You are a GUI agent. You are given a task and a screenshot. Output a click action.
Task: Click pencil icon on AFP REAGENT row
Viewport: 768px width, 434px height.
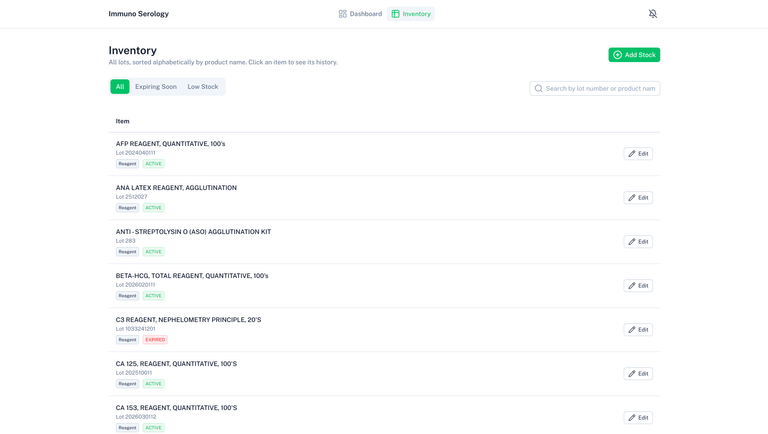(x=632, y=154)
